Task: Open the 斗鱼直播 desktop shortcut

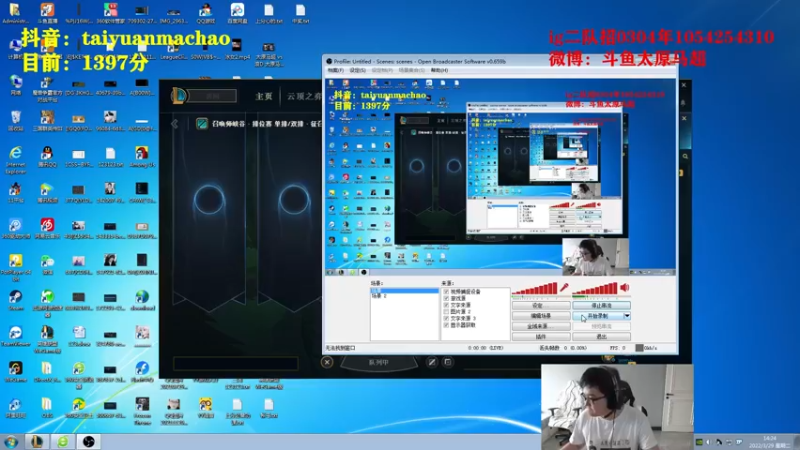Action: (x=47, y=13)
